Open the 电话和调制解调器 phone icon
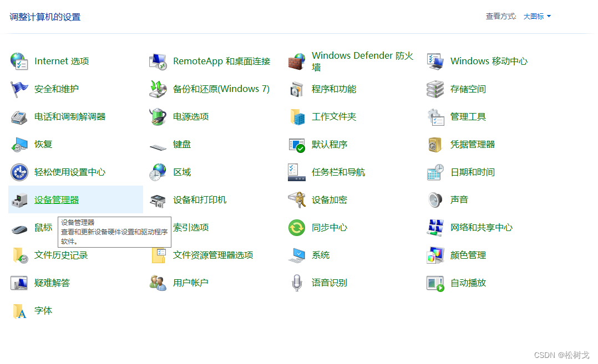 pos(19,117)
